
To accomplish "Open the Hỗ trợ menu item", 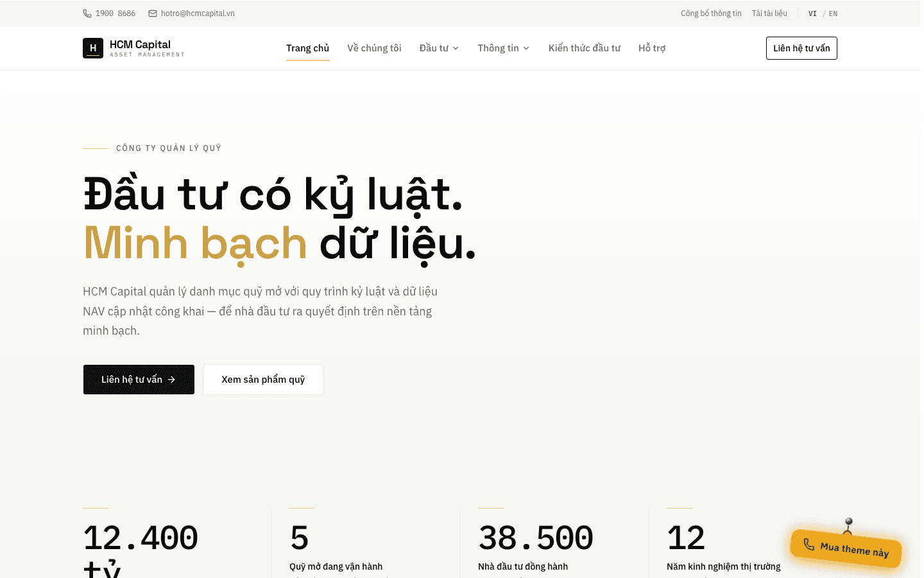I will tap(652, 48).
